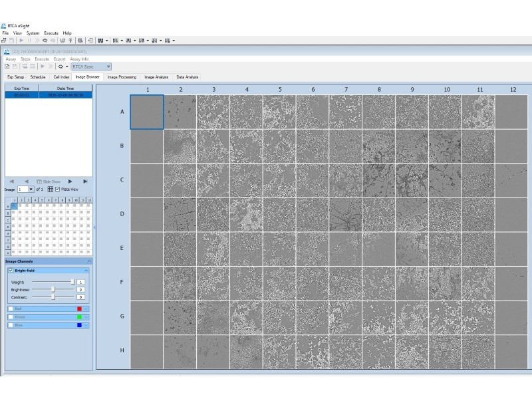
Task: Toggle the Plate View checkbox
Action: click(57, 190)
